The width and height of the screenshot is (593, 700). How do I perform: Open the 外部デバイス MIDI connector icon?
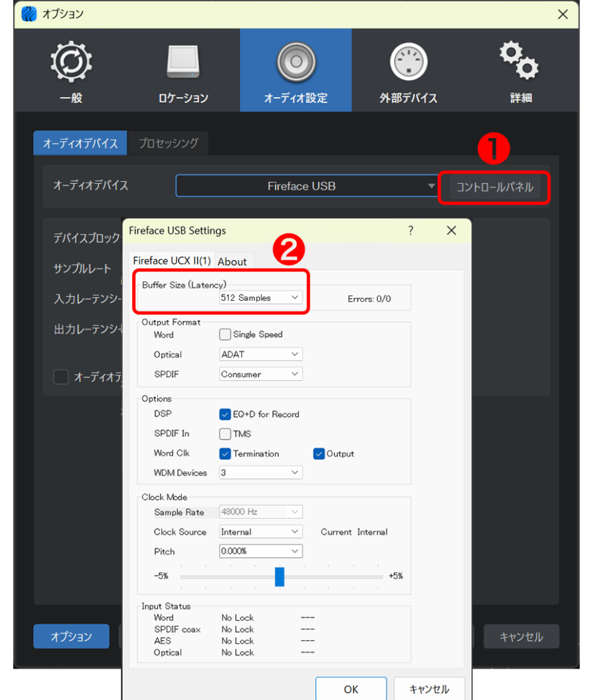pyautogui.click(x=408, y=63)
